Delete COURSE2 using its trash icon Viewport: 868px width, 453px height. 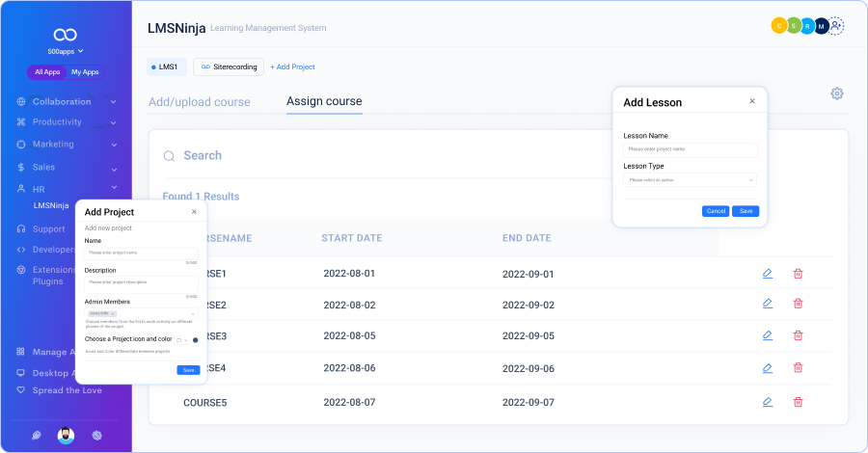798,304
